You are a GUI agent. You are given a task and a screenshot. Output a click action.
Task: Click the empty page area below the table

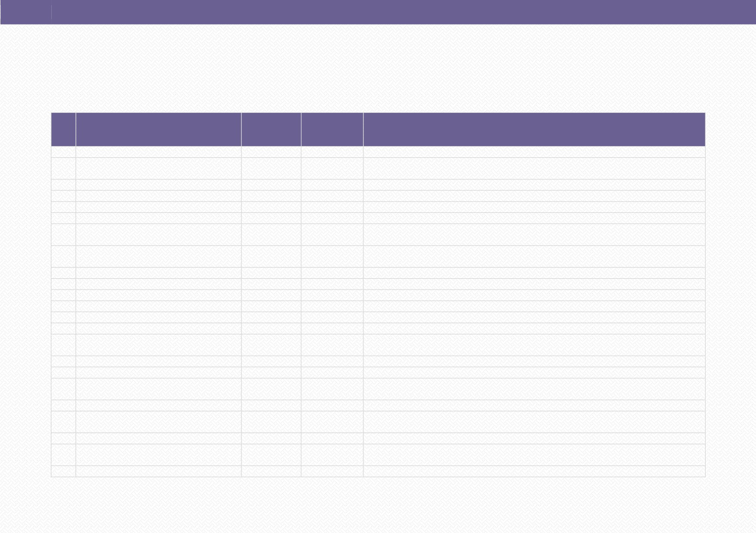378,505
